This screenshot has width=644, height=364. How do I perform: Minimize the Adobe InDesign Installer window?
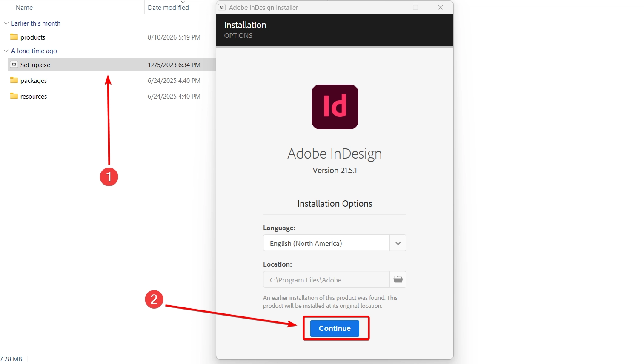coord(391,7)
